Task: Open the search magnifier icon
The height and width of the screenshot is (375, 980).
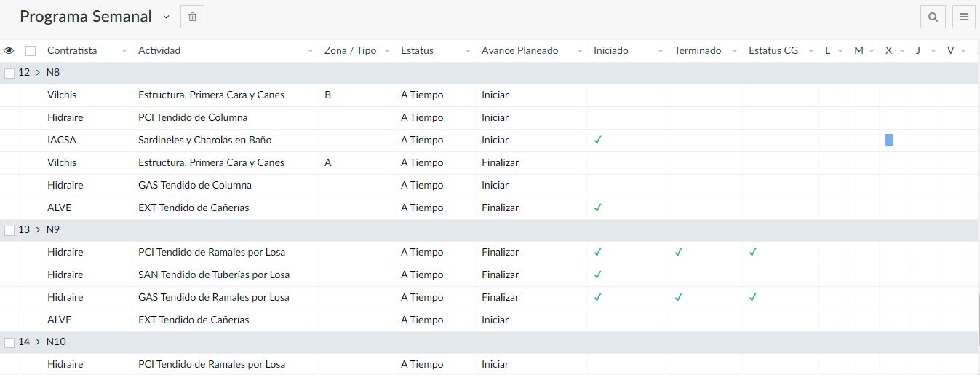Action: [933, 17]
